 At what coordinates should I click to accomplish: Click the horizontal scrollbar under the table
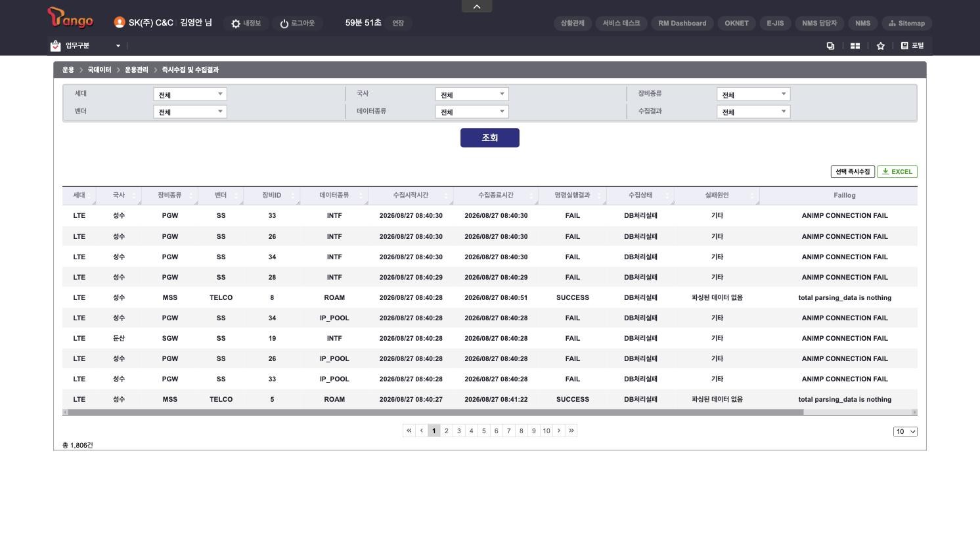click(435, 412)
